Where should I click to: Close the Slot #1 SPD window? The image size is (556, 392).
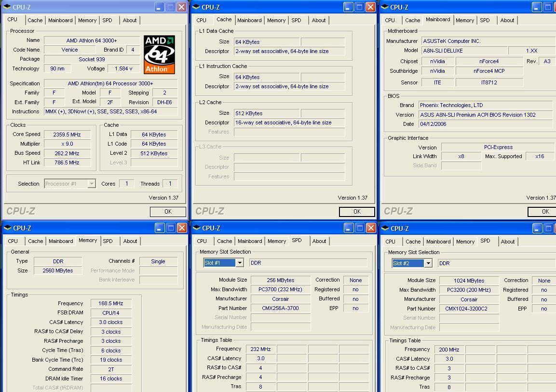(x=371, y=228)
